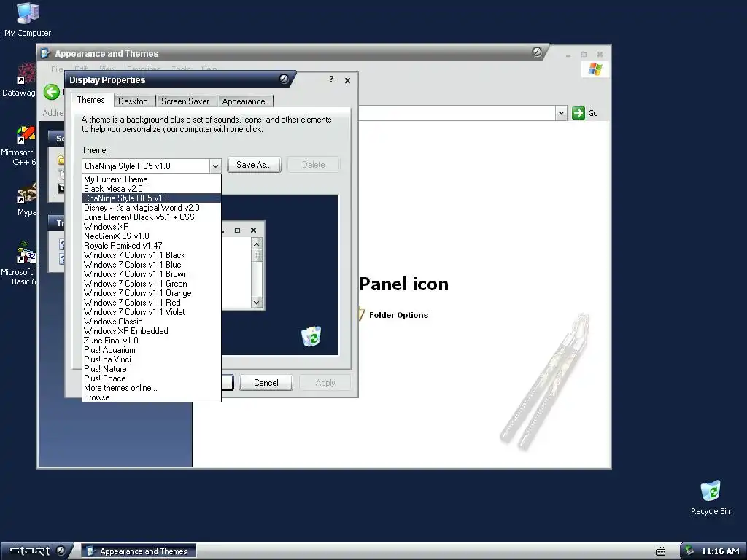The height and width of the screenshot is (560, 747).
Task: Click the round icon in Display Properties title bar
Action: pyautogui.click(x=284, y=79)
